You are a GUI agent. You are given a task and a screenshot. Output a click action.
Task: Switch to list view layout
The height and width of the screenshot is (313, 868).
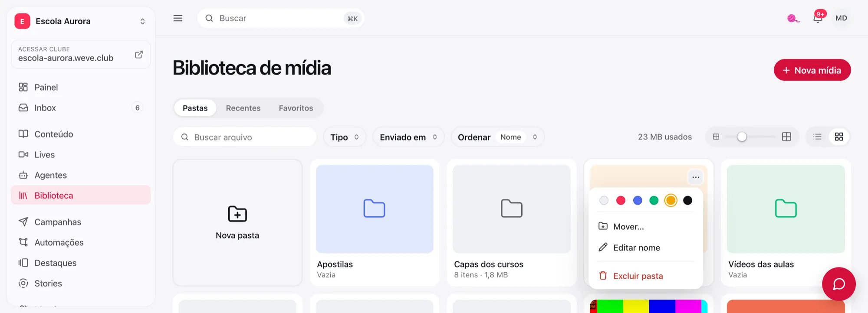point(817,137)
